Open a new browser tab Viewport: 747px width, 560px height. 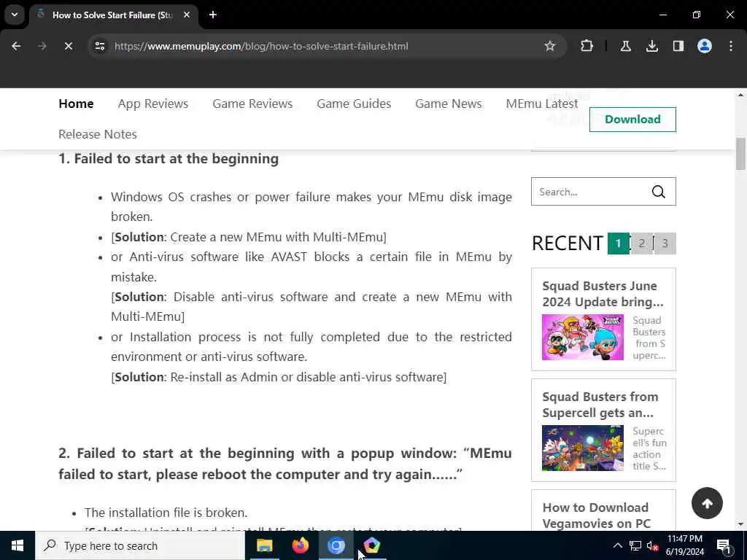click(213, 15)
